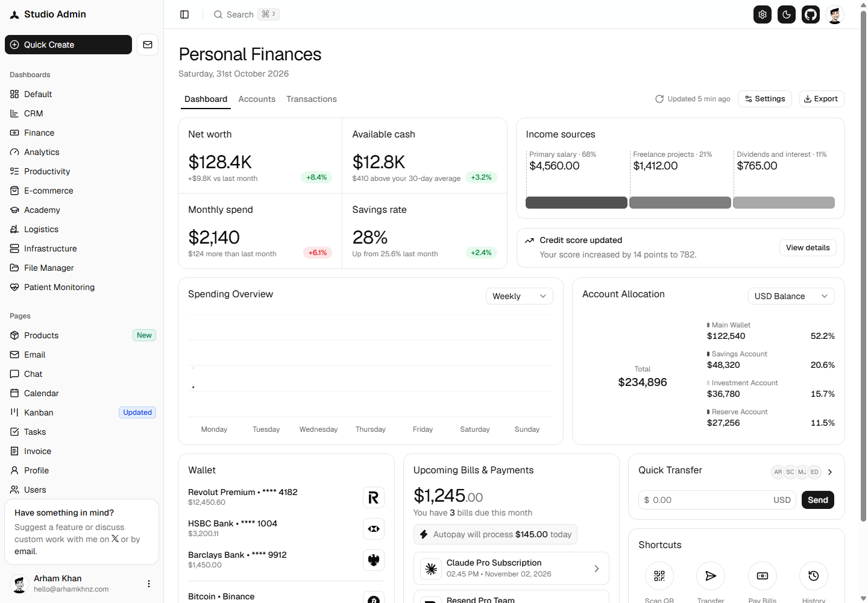Click the Primary salary income bar

tap(576, 203)
